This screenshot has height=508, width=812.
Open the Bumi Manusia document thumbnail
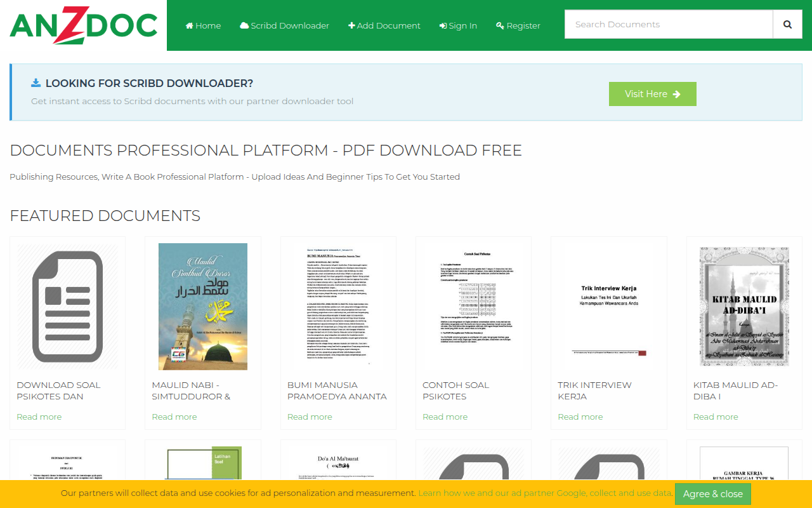pyautogui.click(x=338, y=306)
